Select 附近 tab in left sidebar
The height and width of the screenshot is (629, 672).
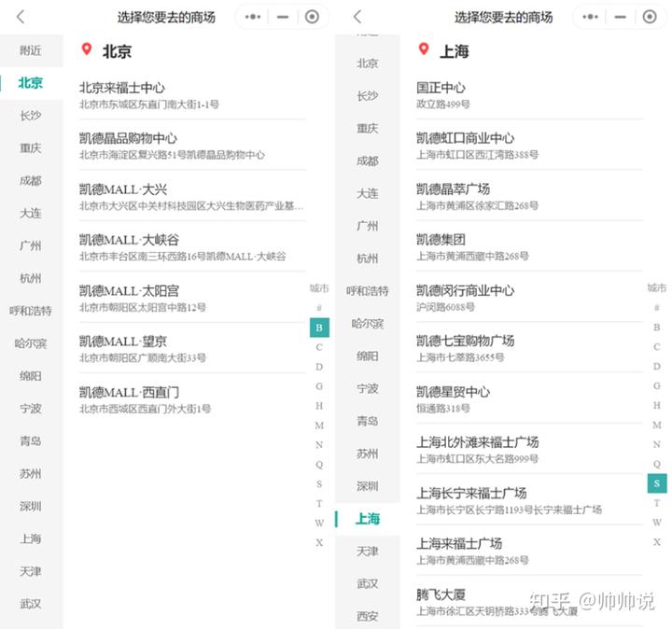[x=31, y=50]
